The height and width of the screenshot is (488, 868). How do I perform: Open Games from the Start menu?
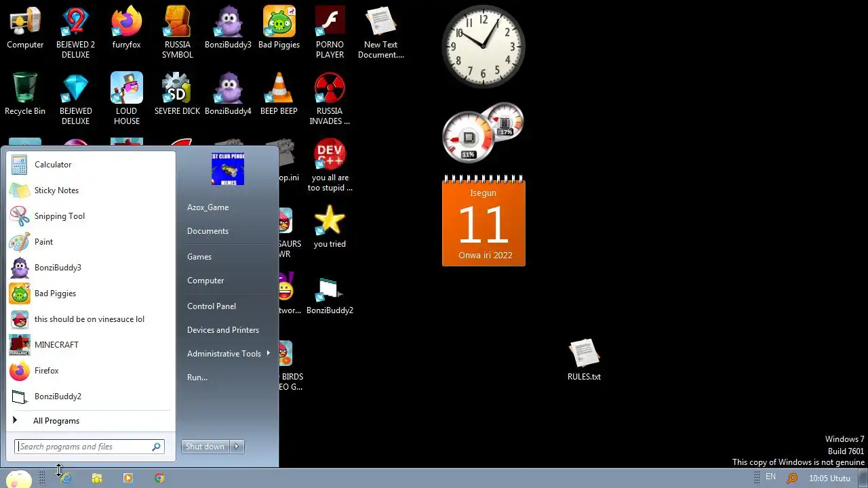tap(228, 257)
